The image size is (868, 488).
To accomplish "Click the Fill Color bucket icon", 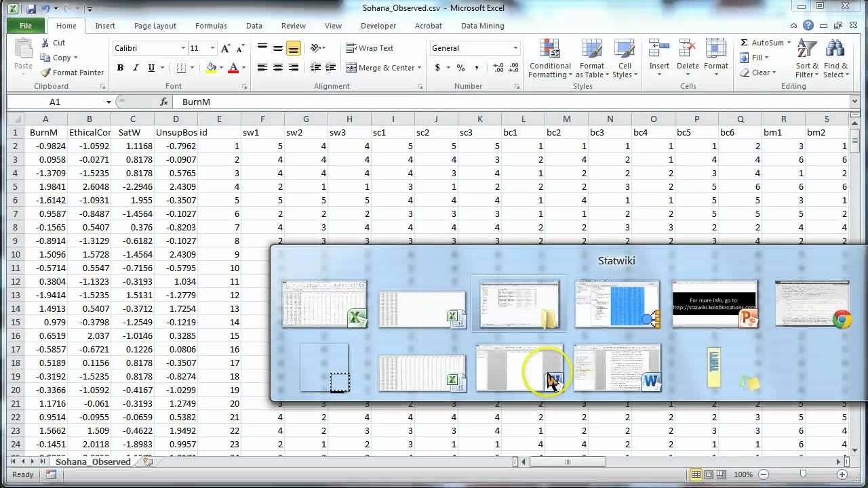I will click(211, 68).
